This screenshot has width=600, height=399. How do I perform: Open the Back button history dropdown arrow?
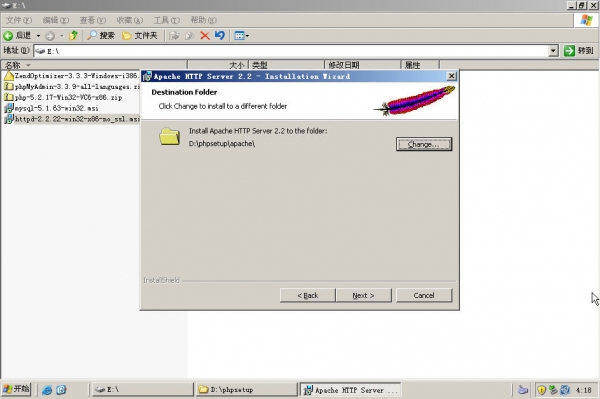tap(38, 36)
